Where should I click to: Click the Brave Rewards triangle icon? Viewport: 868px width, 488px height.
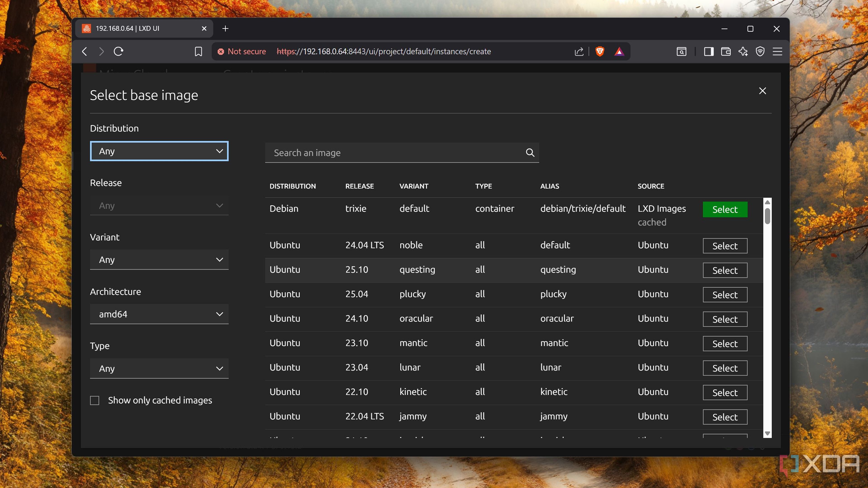coord(619,52)
